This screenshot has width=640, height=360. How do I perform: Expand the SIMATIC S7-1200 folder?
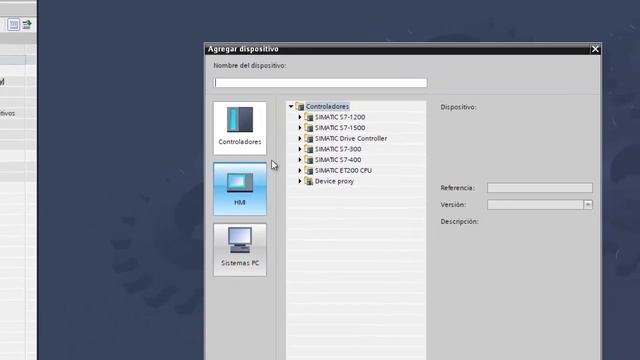click(x=300, y=117)
